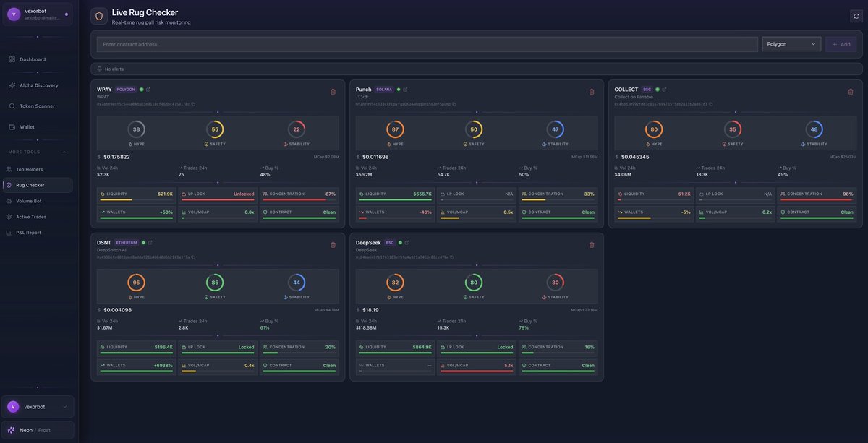Delete the WPAY token card

333,92
